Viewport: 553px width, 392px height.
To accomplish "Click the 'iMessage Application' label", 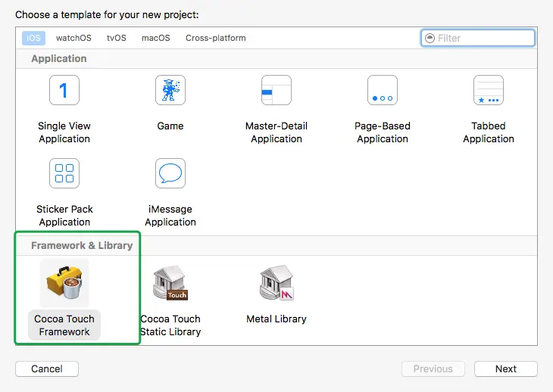I will [x=170, y=216].
